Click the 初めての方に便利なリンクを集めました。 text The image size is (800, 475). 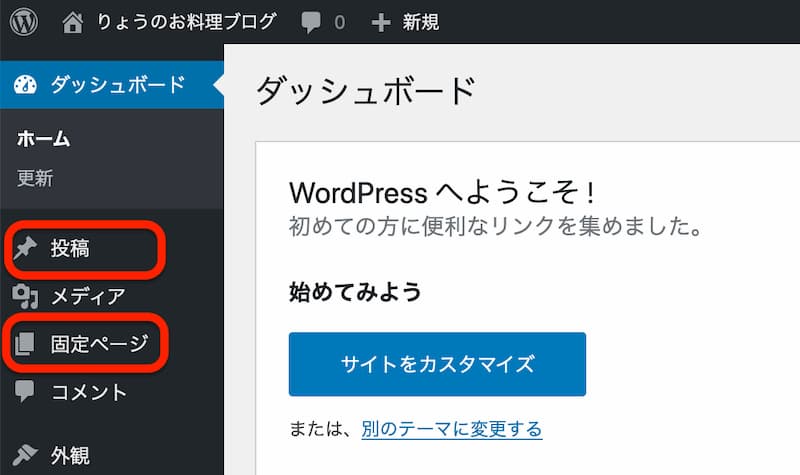tap(496, 226)
